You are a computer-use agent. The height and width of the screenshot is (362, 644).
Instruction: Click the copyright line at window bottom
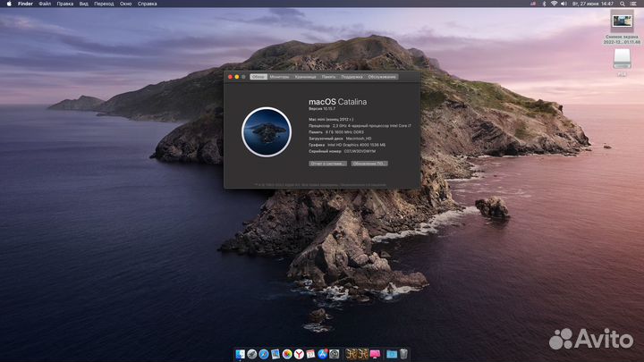click(x=320, y=185)
